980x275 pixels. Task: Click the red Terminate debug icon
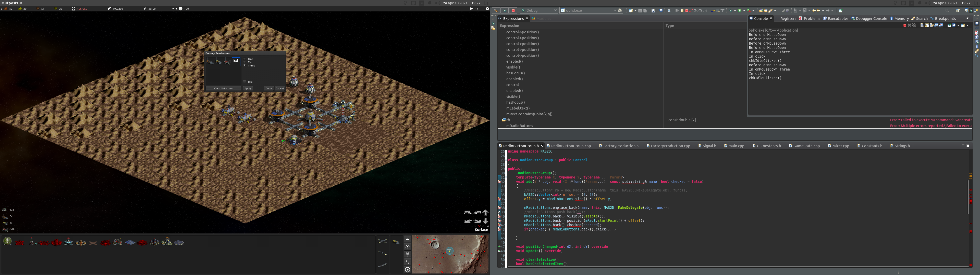(687, 11)
